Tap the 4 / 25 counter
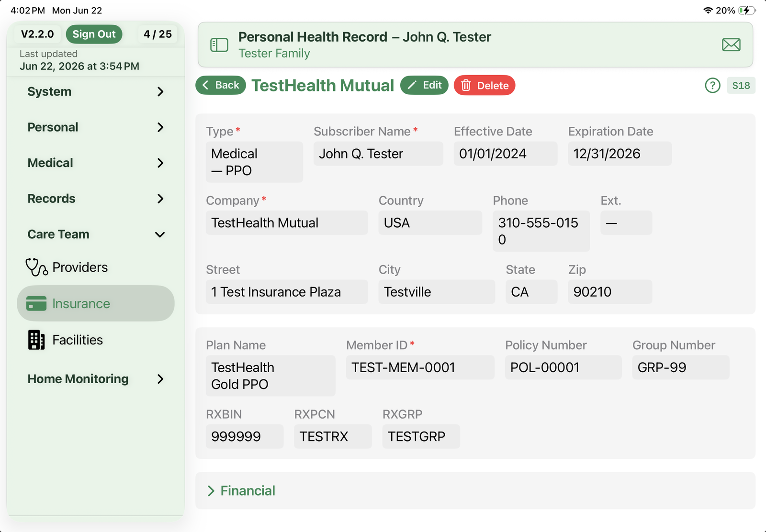Screen dimensions: 766x532 [158, 34]
